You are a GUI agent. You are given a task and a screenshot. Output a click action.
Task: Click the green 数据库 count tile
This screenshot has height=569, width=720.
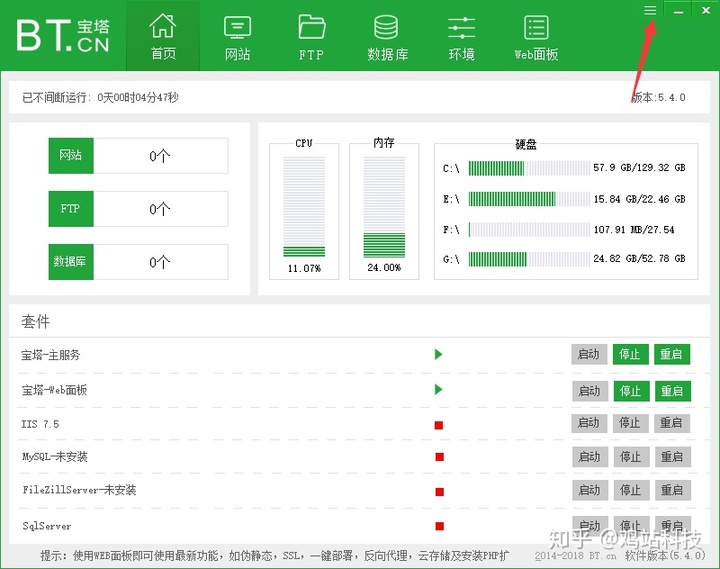pyautogui.click(x=71, y=262)
